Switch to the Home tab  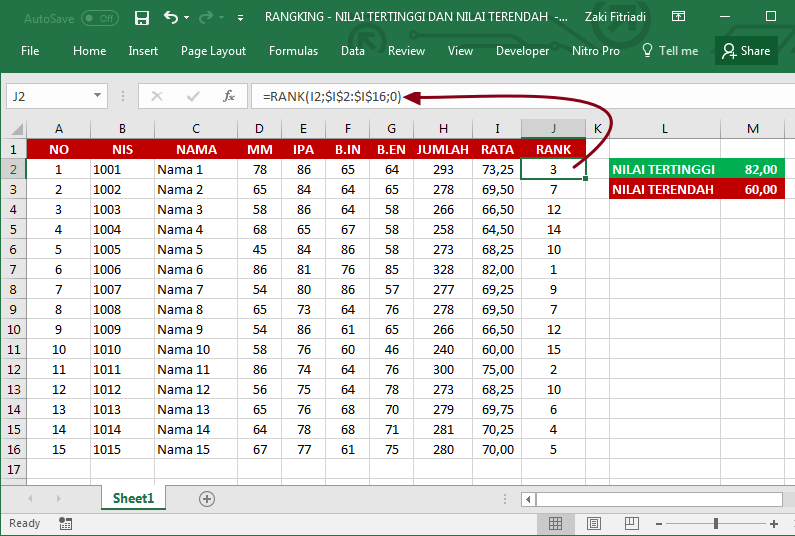pyautogui.click(x=90, y=51)
